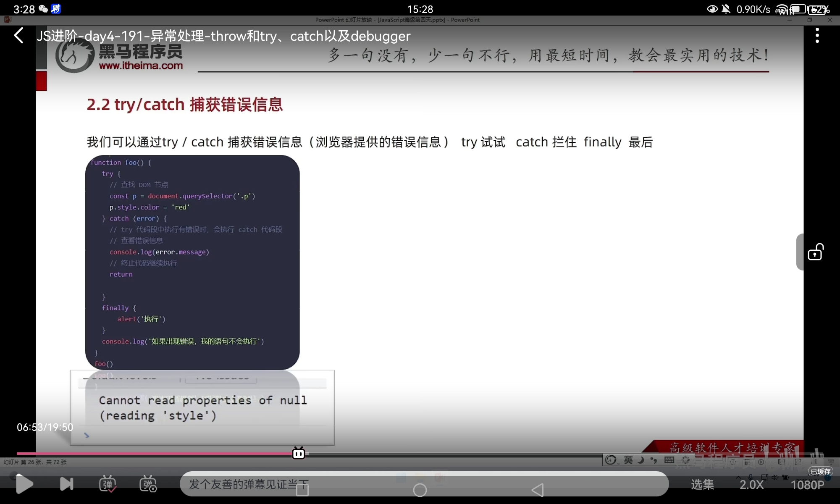This screenshot has width=840, height=504.
Task: Toggle the screen lock icon
Action: 815,252
